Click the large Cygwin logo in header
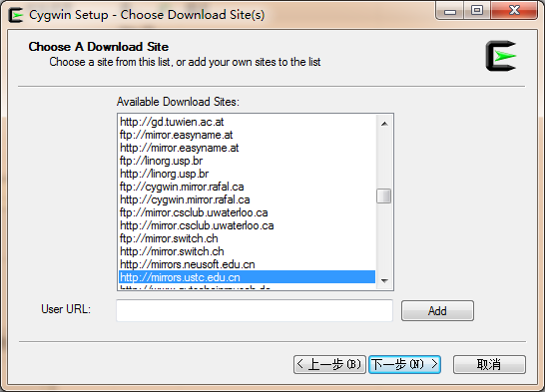The width and height of the screenshot is (545, 392). point(501,56)
